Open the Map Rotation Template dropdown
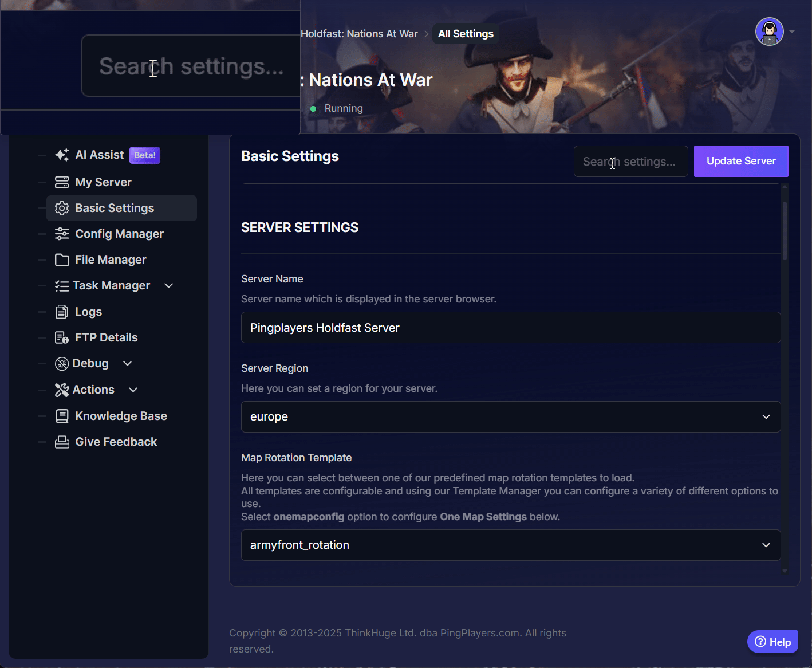 (x=511, y=545)
